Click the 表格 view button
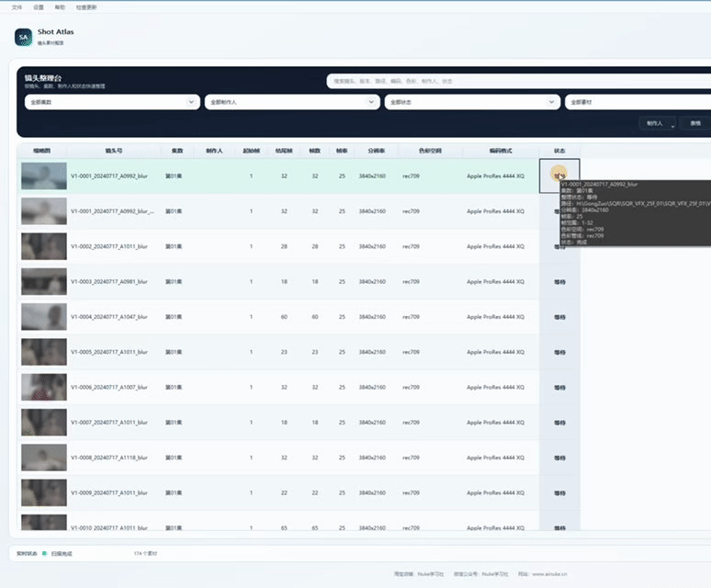Viewport: 711px width, 588px height. [695, 123]
